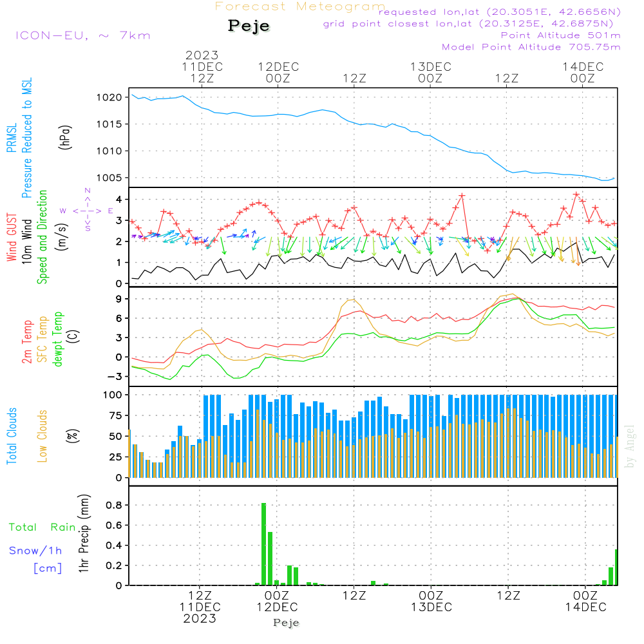Viewport: 644px width, 644px height.
Task: Click the '12DEC 00Z' top axis label
Action: [x=278, y=72]
